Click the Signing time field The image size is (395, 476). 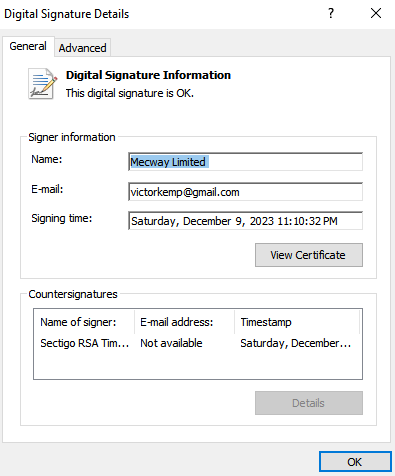245,221
